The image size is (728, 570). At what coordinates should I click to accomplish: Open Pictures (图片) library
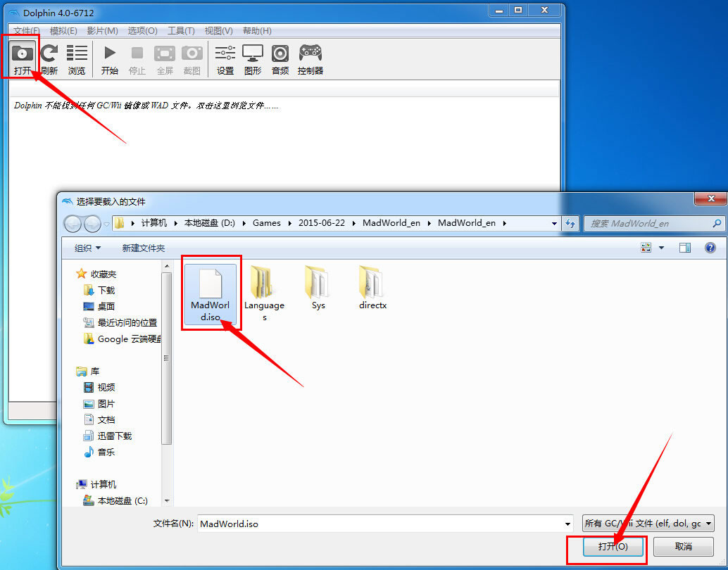pyautogui.click(x=100, y=403)
